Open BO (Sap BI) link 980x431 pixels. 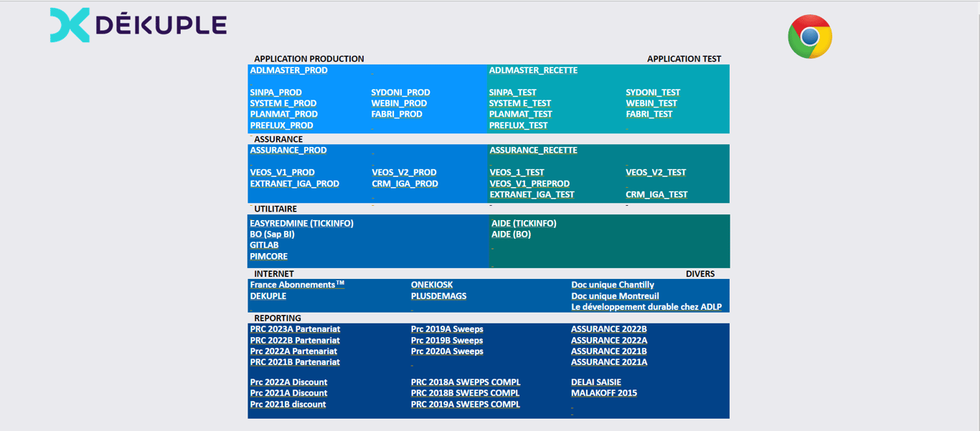coord(272,235)
